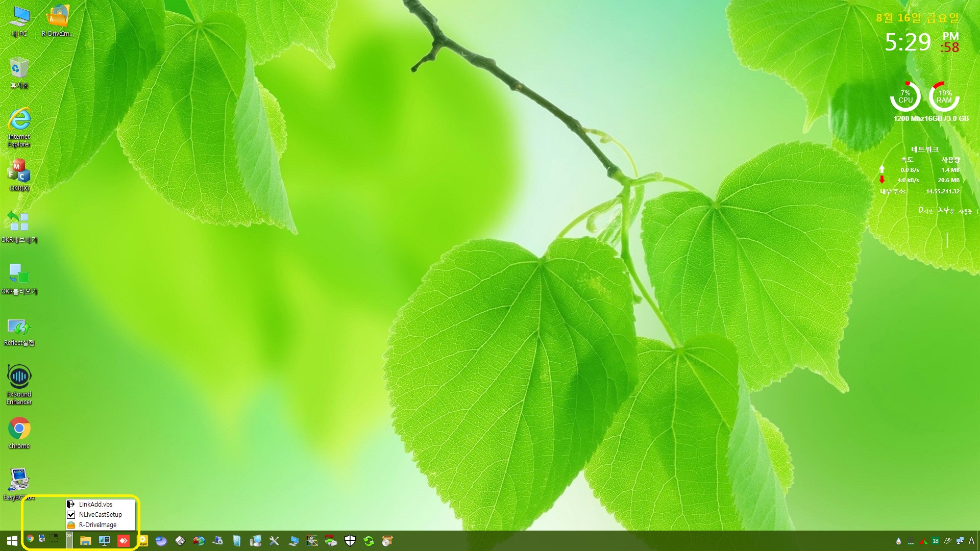Open the OKR불러오기 desktop shortcut
This screenshot has width=980, height=551.
tap(19, 279)
